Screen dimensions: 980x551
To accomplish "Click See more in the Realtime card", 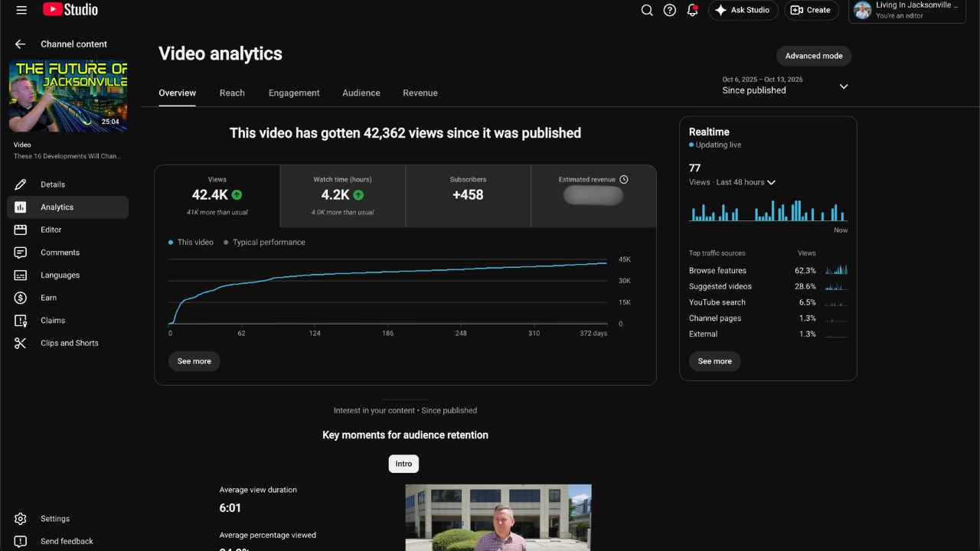I will [715, 361].
